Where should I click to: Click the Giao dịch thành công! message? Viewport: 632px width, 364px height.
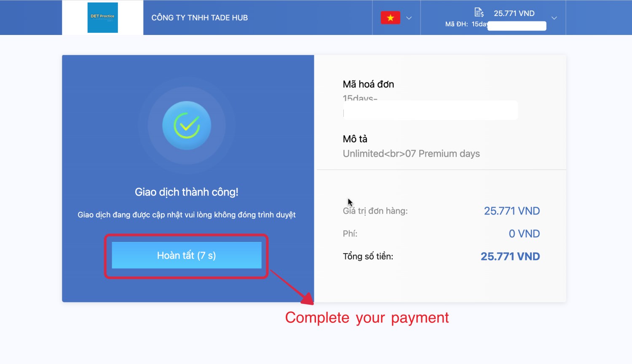click(187, 192)
